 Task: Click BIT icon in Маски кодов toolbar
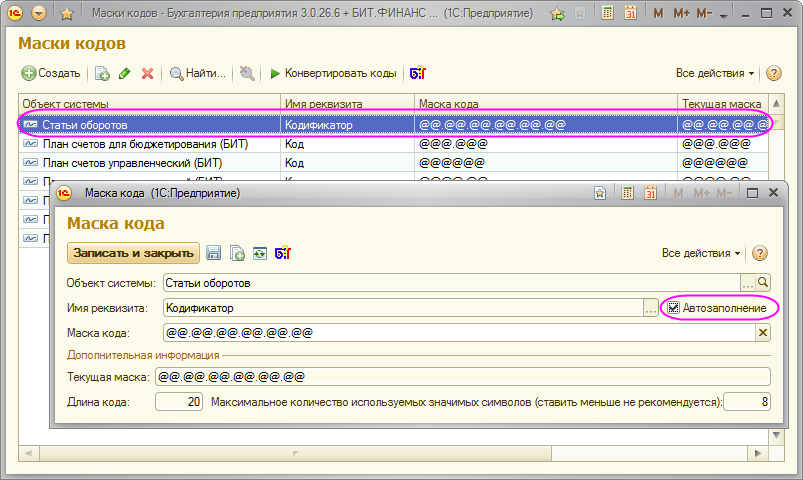point(418,73)
